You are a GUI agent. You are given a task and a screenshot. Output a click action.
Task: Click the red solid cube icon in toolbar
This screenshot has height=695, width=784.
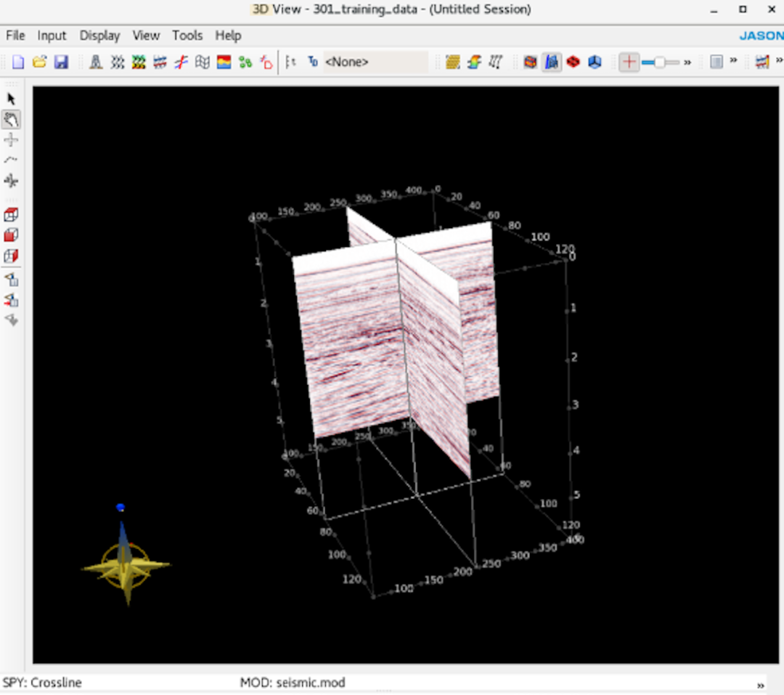(x=573, y=62)
